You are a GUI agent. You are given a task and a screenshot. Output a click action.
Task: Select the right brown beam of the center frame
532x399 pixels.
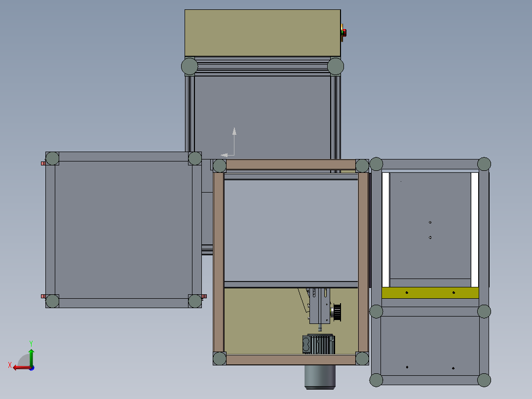[363, 262]
